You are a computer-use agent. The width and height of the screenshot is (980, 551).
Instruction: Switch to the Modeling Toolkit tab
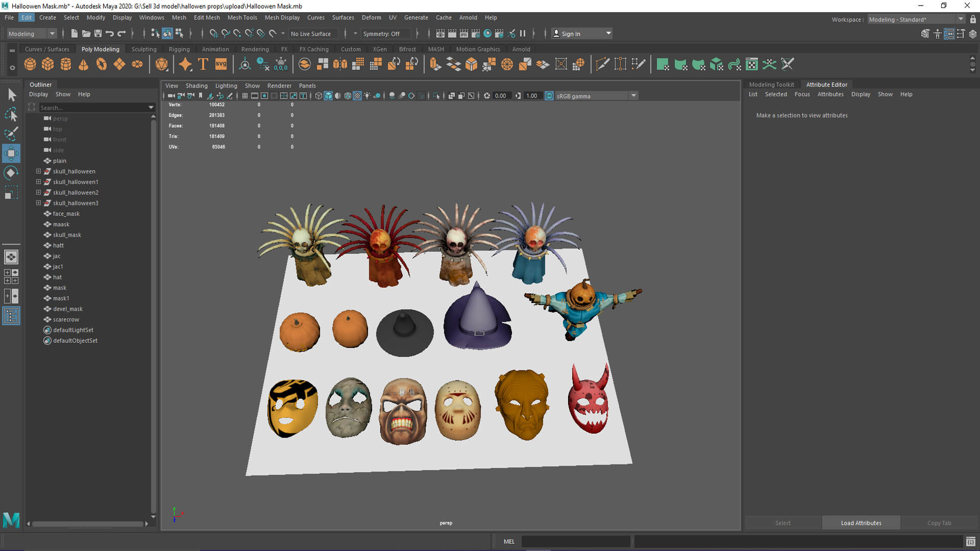[771, 85]
